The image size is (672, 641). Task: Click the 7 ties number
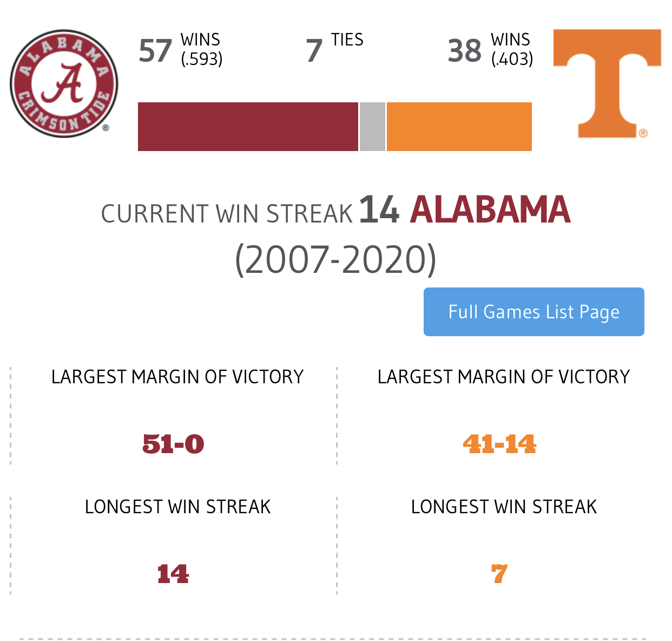(314, 51)
